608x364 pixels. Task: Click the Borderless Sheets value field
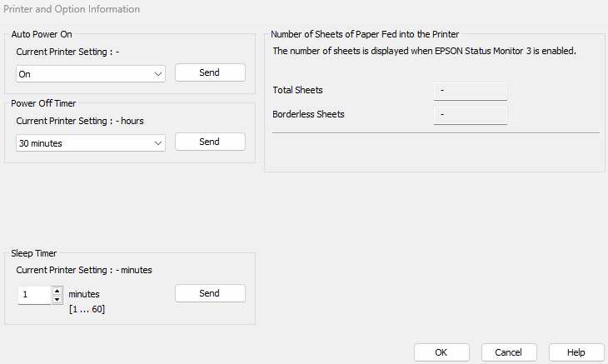[471, 115]
